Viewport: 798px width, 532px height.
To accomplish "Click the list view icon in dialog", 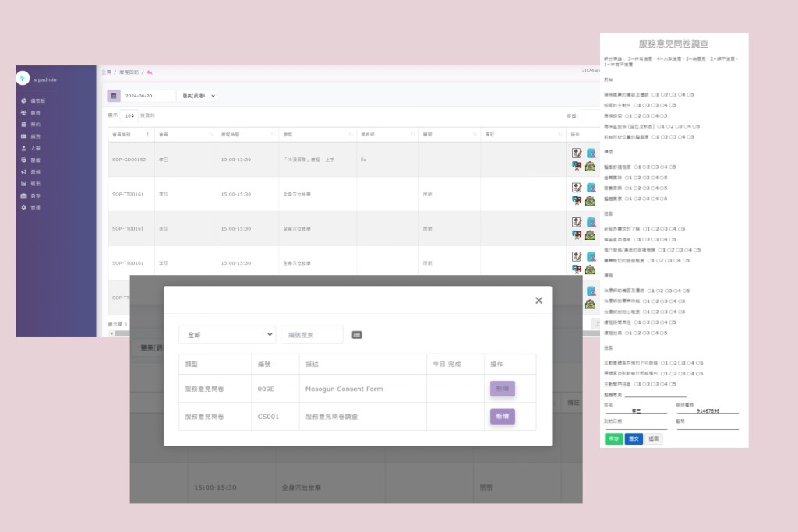I will (357, 335).
